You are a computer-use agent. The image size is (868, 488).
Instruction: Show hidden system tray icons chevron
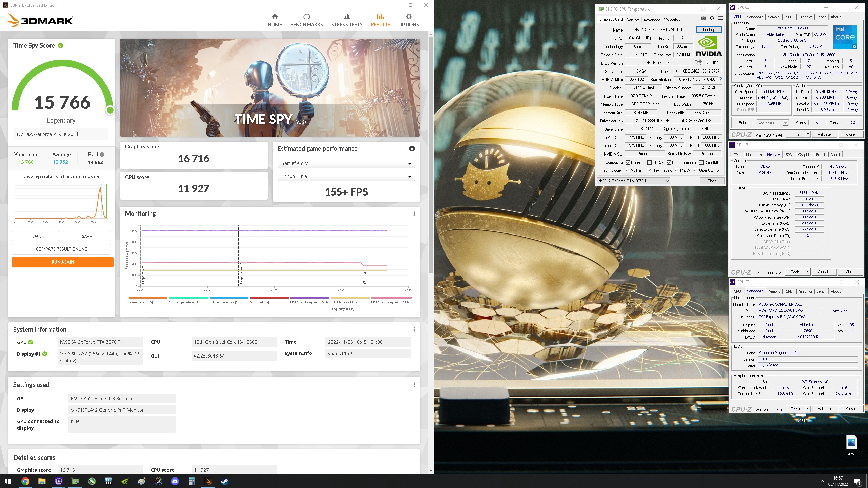(822, 481)
